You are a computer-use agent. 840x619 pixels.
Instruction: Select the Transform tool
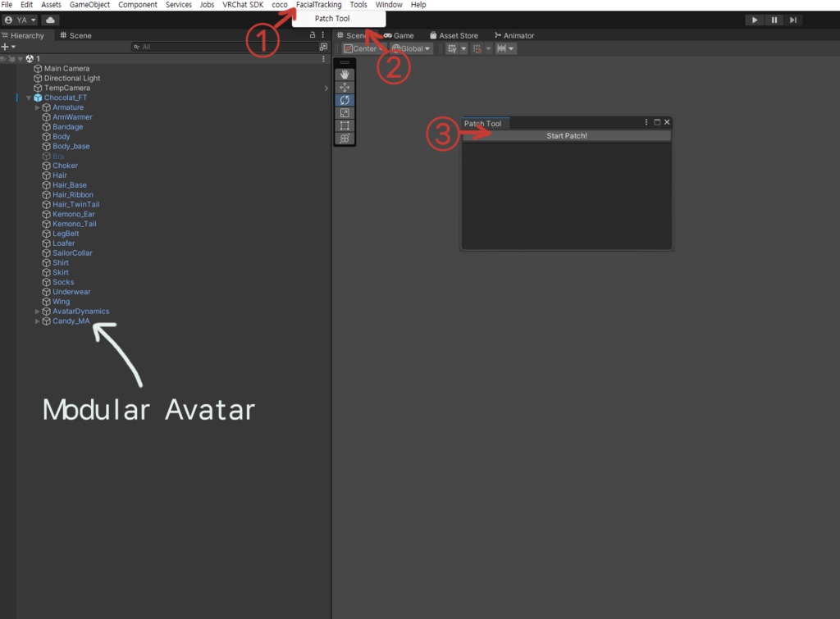pos(345,139)
